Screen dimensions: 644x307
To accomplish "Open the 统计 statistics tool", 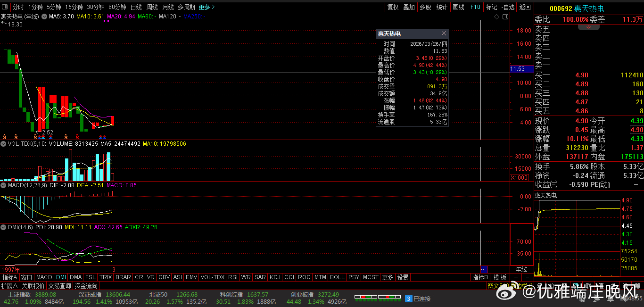I will click(442, 7).
